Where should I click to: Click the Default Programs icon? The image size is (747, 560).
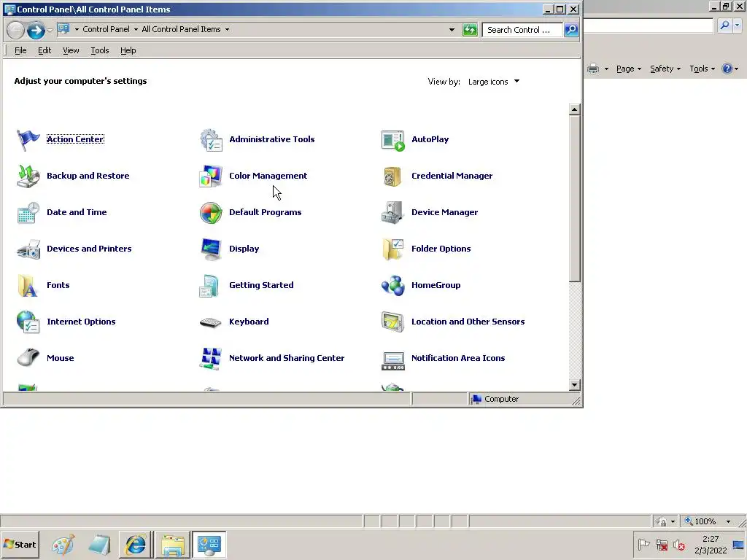211,212
